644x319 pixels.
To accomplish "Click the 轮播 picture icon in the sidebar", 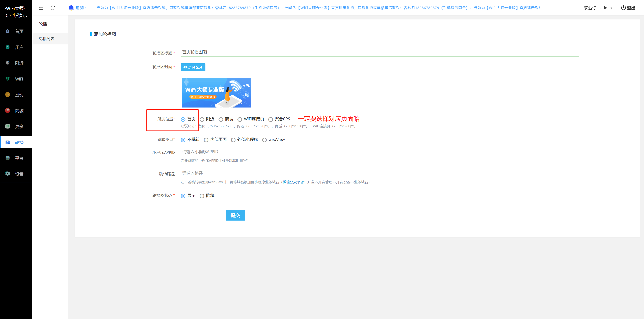I will tap(8, 142).
